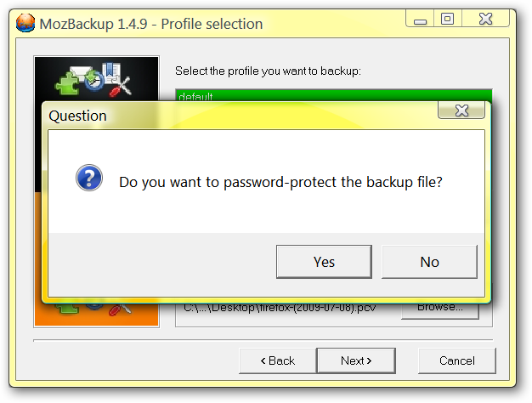Continue the wizard with Next
This screenshot has height=403, width=532.
[356, 360]
